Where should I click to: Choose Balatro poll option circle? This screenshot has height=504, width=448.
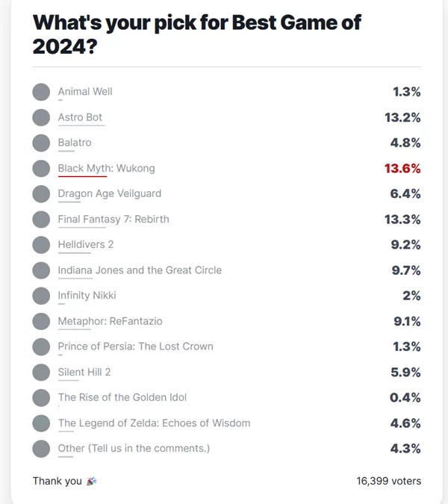pos(41,143)
